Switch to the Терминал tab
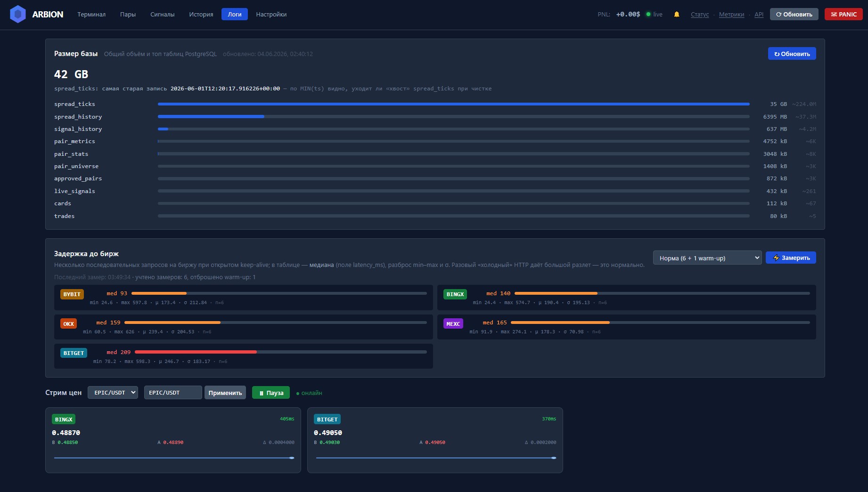Viewport: 868px width, 492px height. (91, 14)
